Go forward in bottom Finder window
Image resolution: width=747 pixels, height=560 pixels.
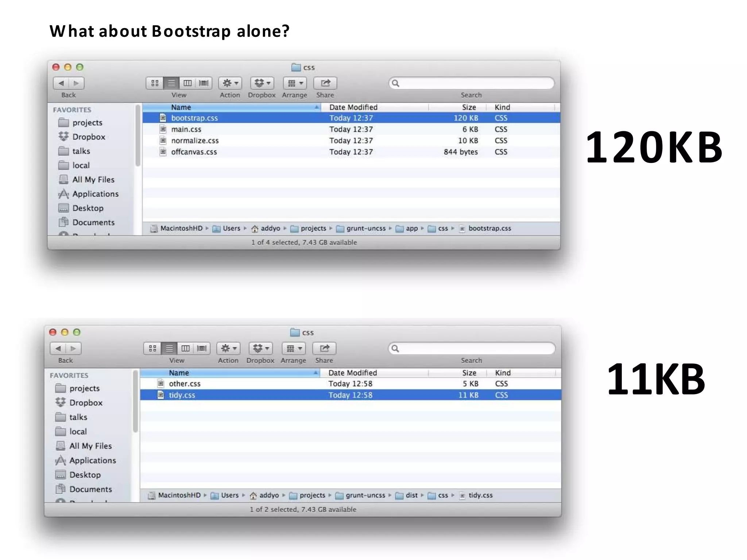click(x=73, y=348)
